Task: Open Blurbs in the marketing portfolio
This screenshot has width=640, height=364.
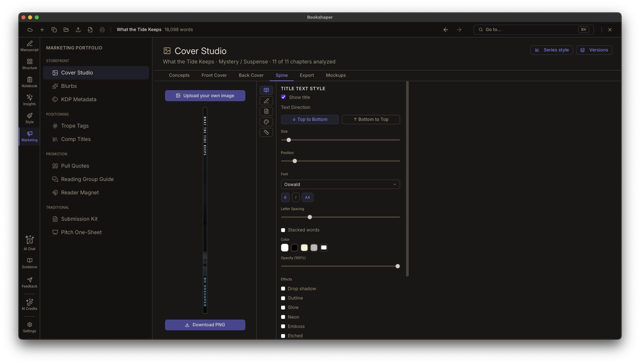Action: pos(96,86)
